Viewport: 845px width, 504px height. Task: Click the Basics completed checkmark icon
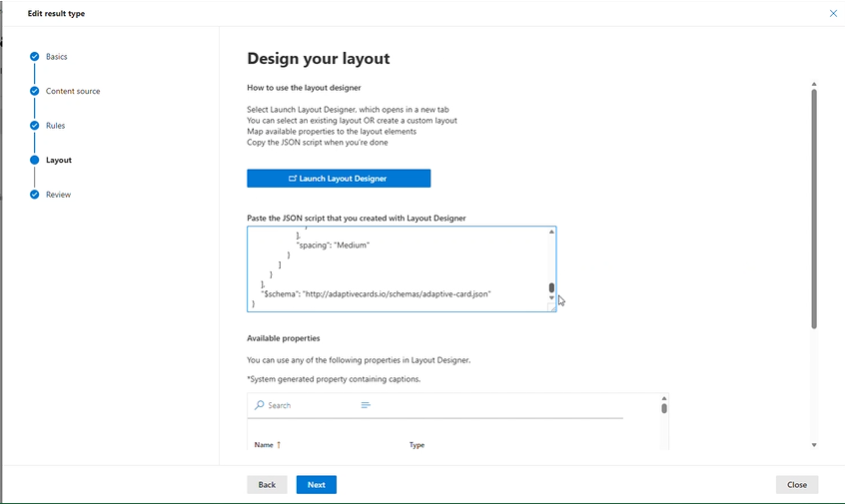[x=35, y=57]
